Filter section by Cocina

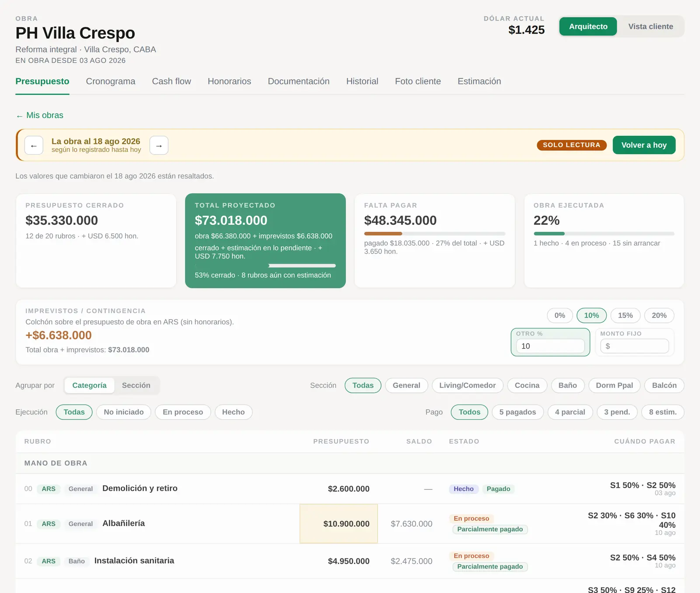pyautogui.click(x=527, y=385)
